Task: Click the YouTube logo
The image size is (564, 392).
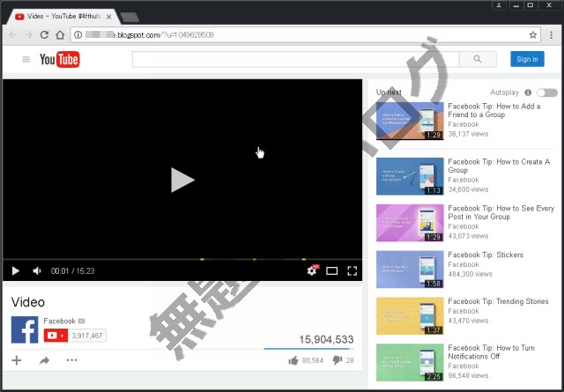Action: pos(60,59)
